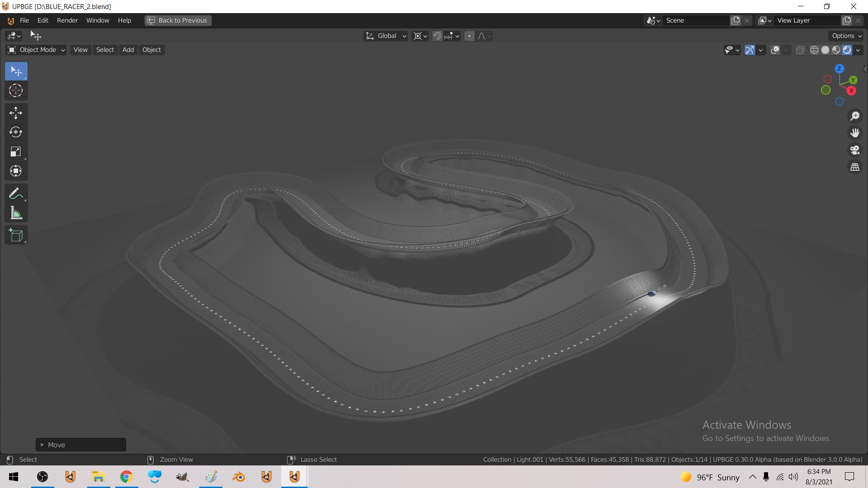Open the Object Mode dropdown
The width and height of the screenshot is (868, 488).
pos(37,50)
